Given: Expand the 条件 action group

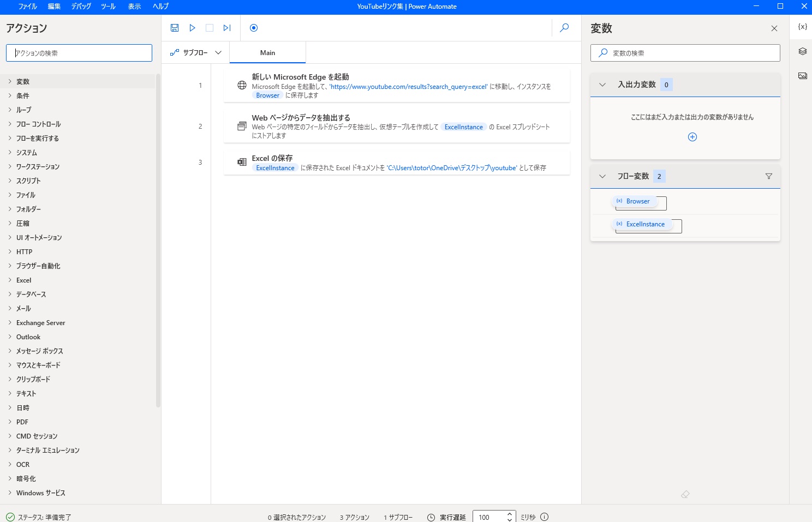Looking at the screenshot, I should (10, 95).
